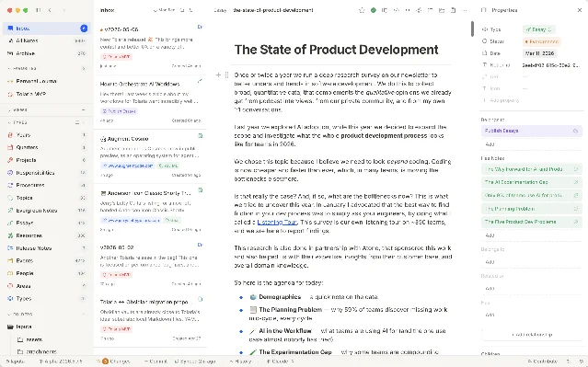Open the Inbox sidebar item
Screen dimensions: 588x367
pyautogui.click(x=47, y=29)
